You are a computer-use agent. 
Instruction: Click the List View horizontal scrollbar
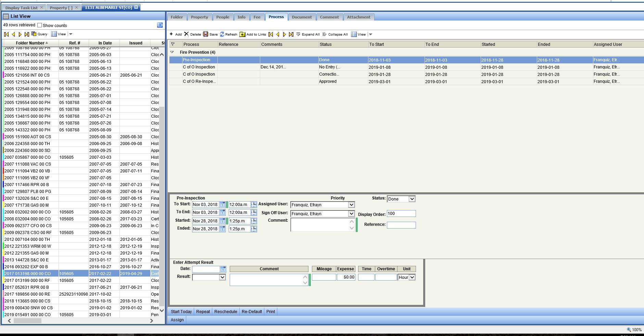tap(27, 321)
